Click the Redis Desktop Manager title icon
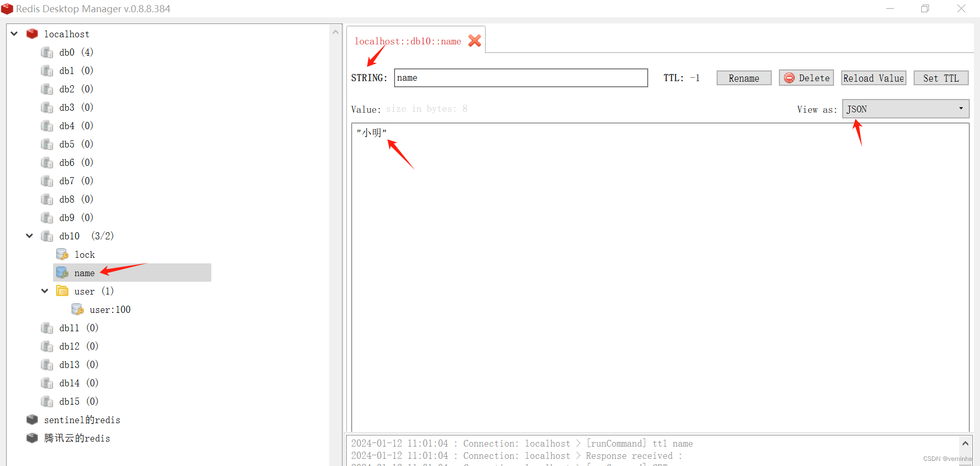 click(x=7, y=9)
